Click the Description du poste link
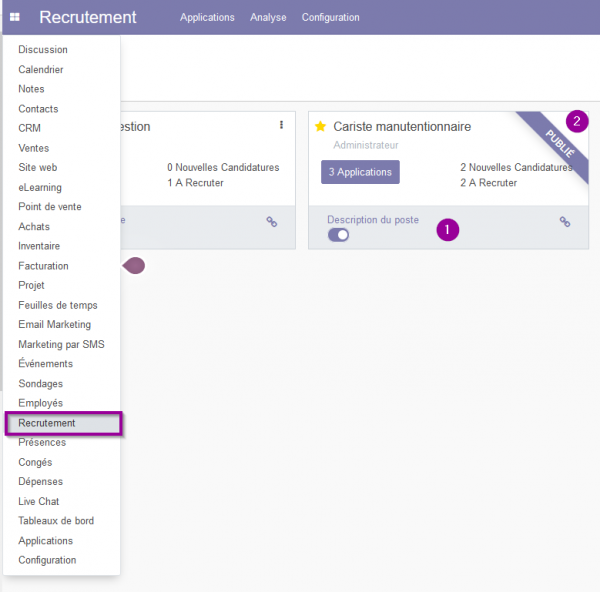 coord(373,220)
